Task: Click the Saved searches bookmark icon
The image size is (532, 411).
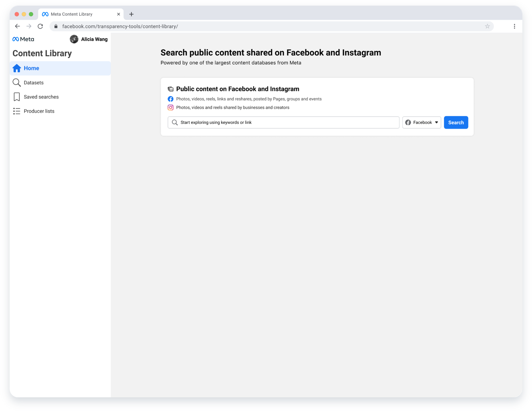Action: [x=16, y=97]
